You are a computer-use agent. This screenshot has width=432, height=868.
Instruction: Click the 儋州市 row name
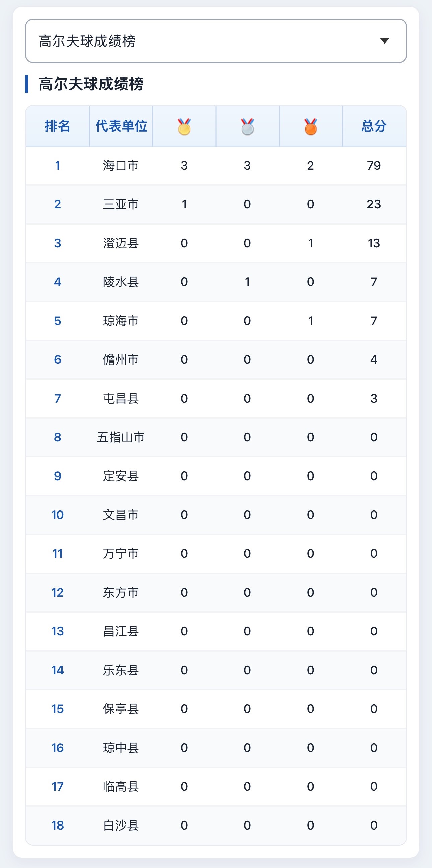coord(121,359)
